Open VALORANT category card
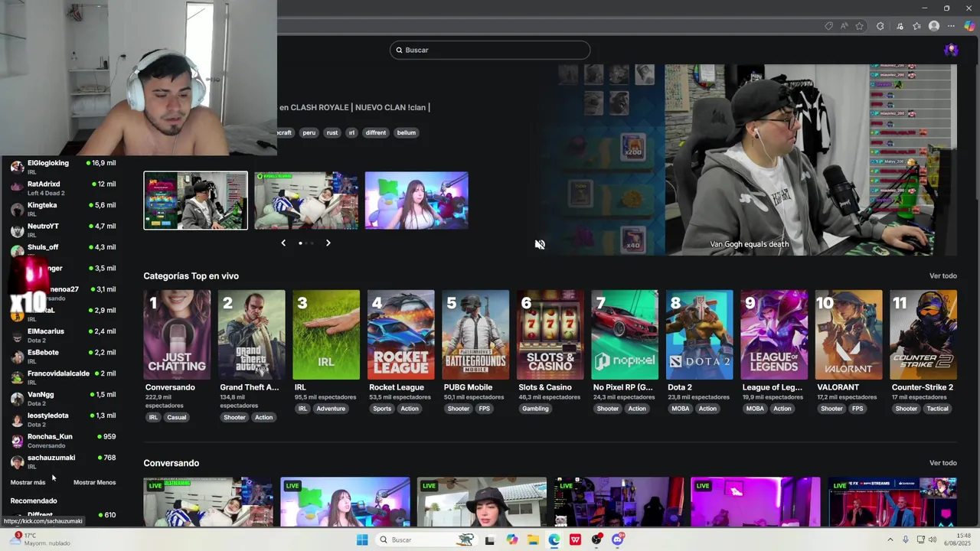Viewport: 980px width, 551px height. coord(848,334)
